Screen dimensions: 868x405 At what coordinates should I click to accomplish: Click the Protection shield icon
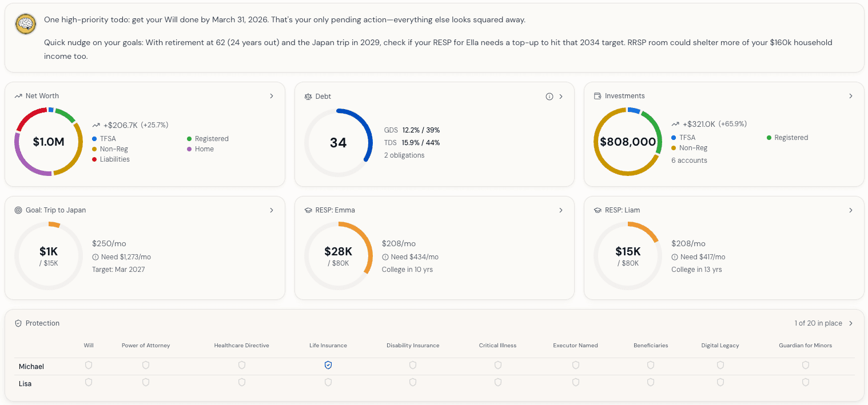(x=18, y=323)
